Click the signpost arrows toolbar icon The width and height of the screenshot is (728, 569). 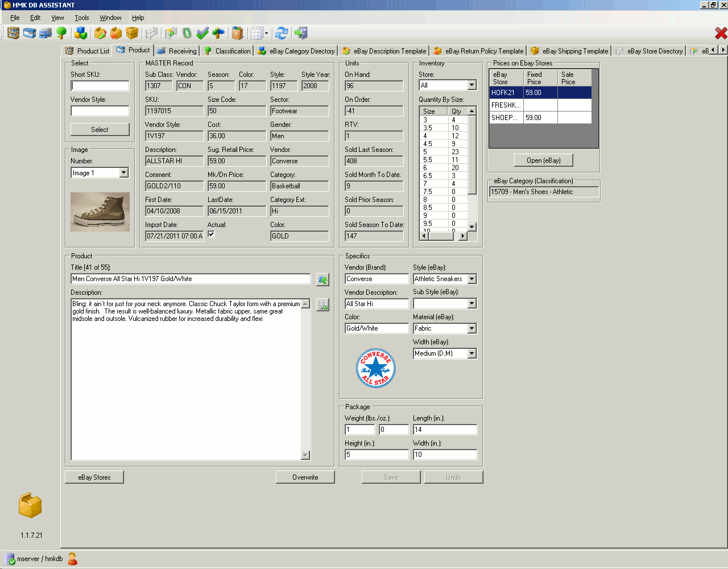click(218, 33)
